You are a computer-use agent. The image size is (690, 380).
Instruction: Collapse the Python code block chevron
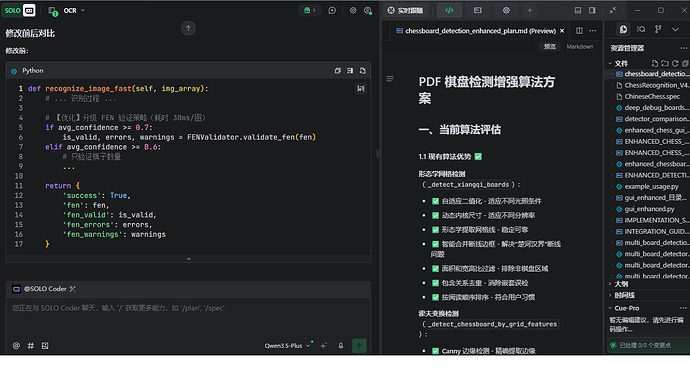pos(189,259)
